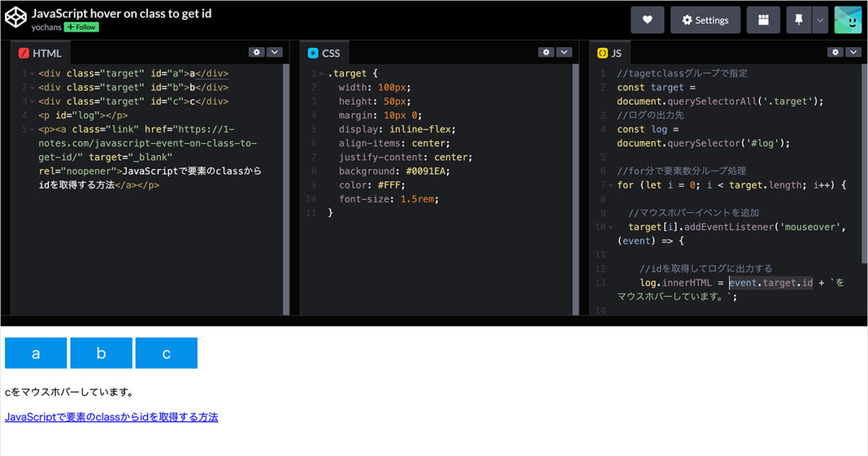This screenshot has width=868, height=456.
Task: Click the blue 'a' box in the preview
Action: (x=36, y=353)
